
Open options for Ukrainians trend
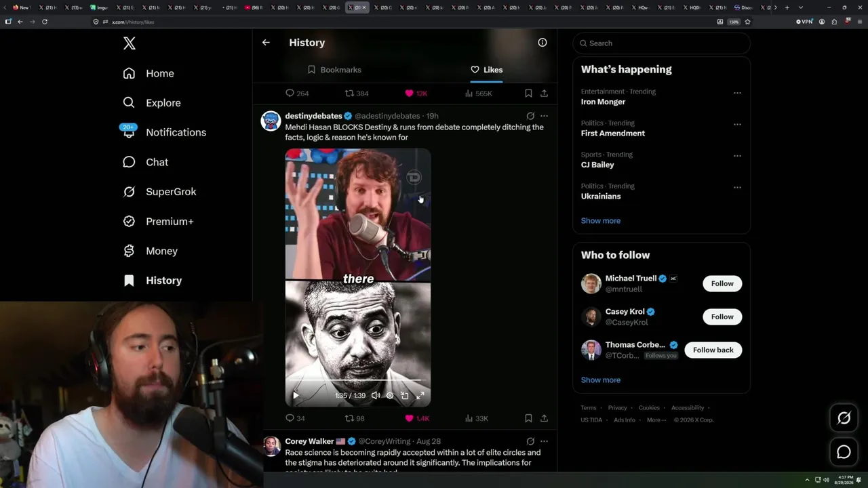coord(737,188)
